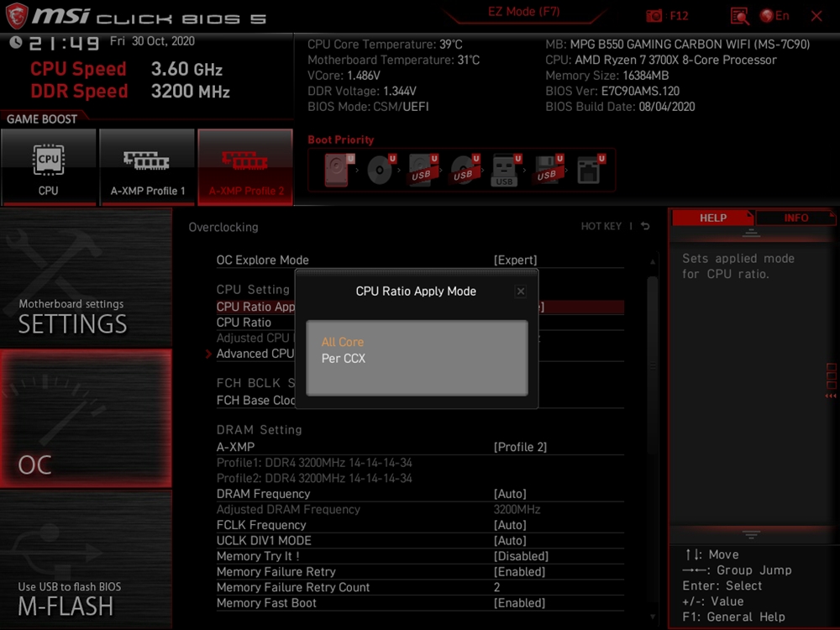Click the GAME BOOST label

pyautogui.click(x=42, y=119)
